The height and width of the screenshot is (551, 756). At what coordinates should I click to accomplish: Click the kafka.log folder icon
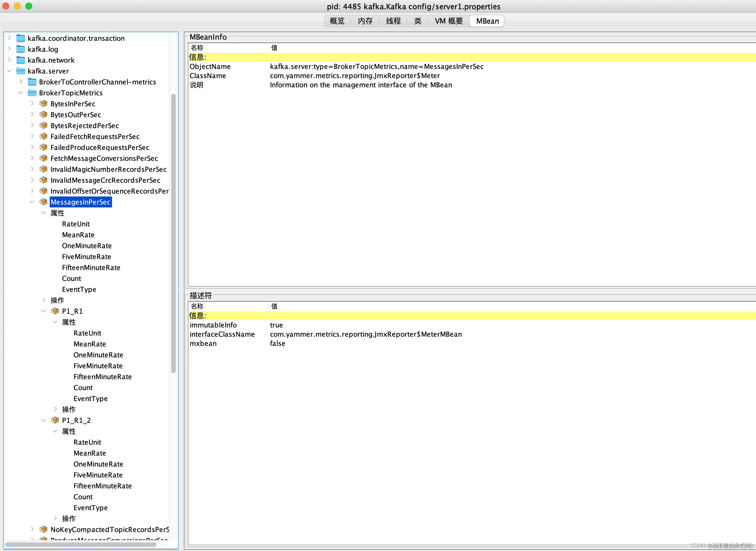[21, 49]
